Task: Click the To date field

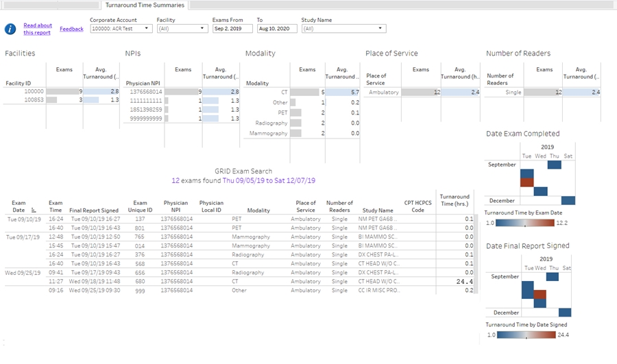Action: click(x=277, y=29)
